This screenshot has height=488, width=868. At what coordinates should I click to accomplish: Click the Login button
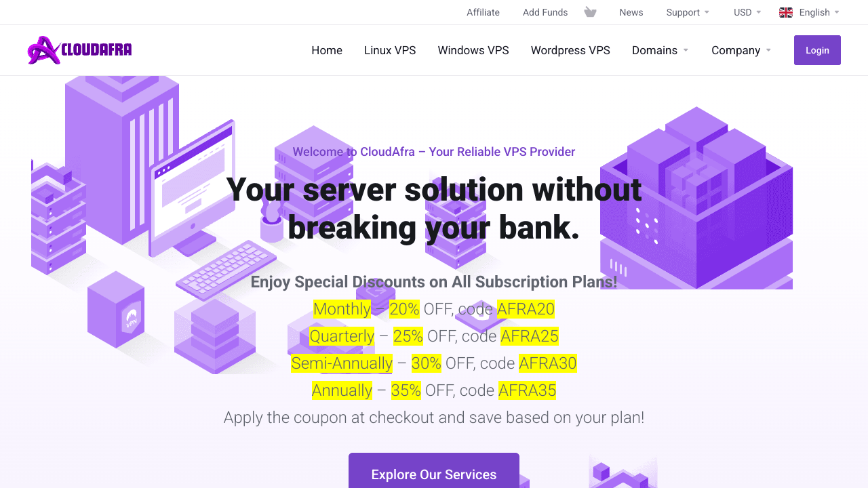coord(817,49)
